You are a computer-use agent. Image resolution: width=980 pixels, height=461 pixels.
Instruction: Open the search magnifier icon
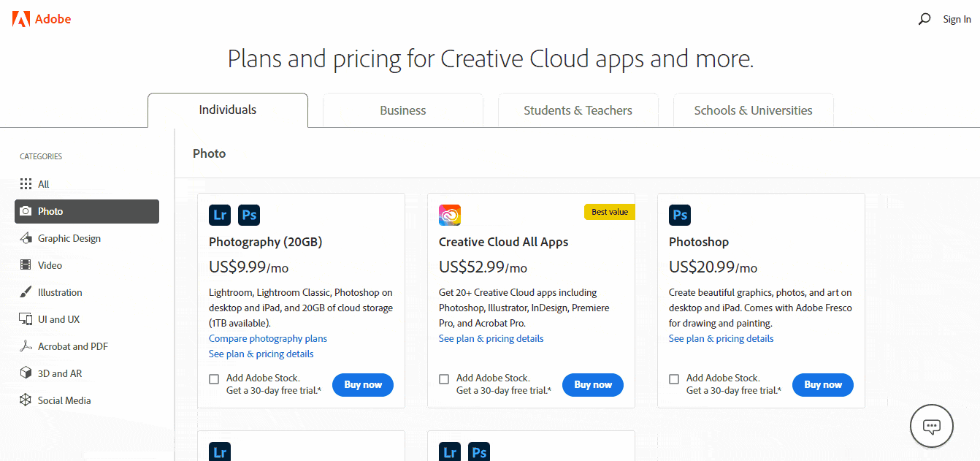pos(925,19)
